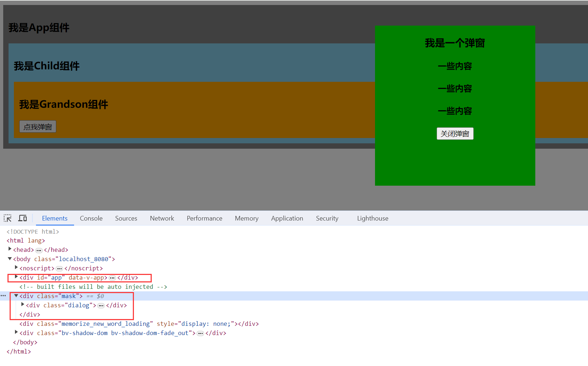Click the ellipsis badge in bv-shadow-dom div

(x=201, y=334)
